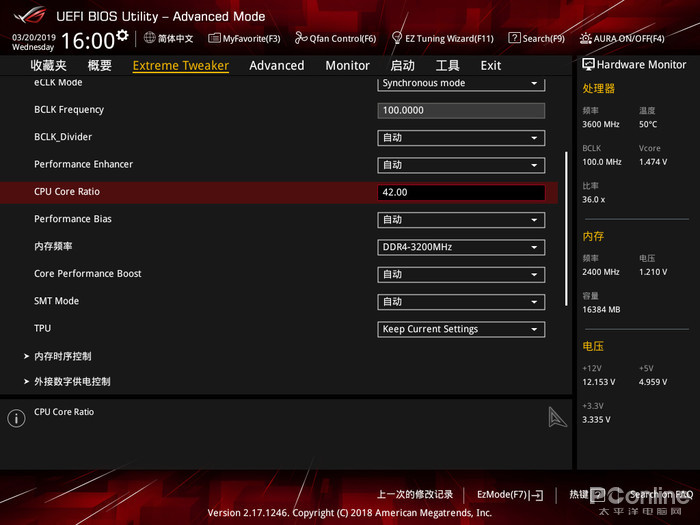Click the 4.959 V voltage reading

tap(653, 382)
